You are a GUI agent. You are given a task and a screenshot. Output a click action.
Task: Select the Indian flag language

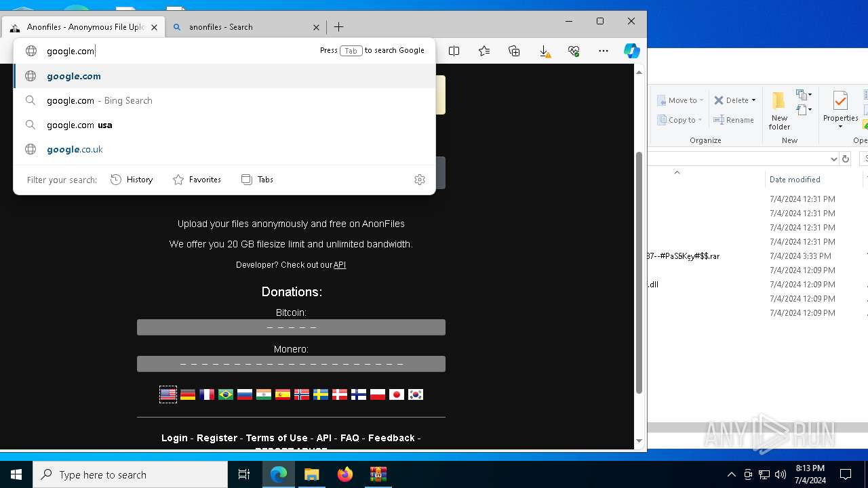pyautogui.click(x=264, y=394)
